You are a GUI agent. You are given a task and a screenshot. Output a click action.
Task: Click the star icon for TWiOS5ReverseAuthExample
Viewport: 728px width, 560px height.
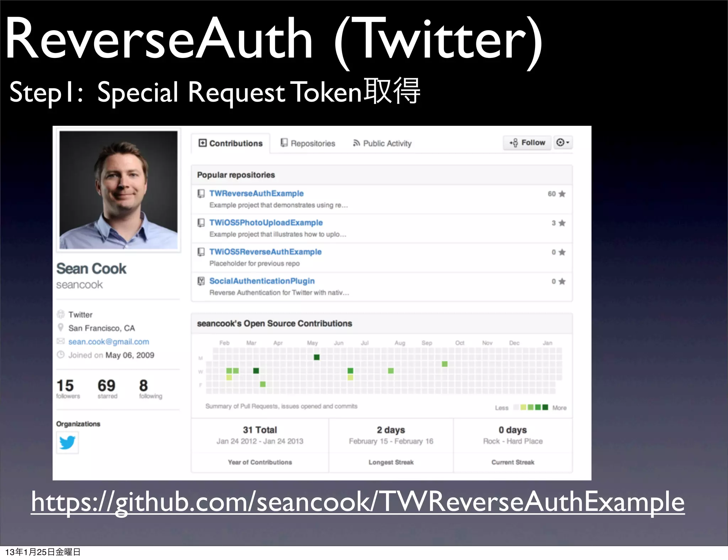562,252
